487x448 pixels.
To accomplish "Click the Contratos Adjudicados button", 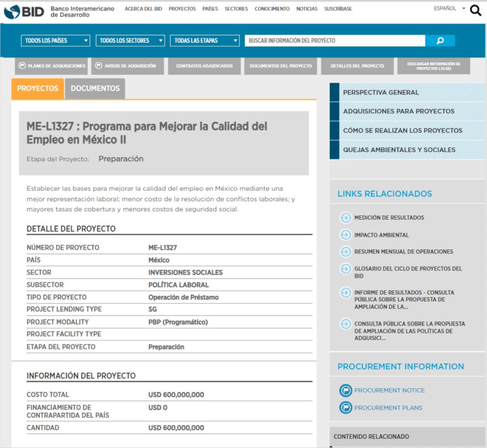I will pos(204,66).
